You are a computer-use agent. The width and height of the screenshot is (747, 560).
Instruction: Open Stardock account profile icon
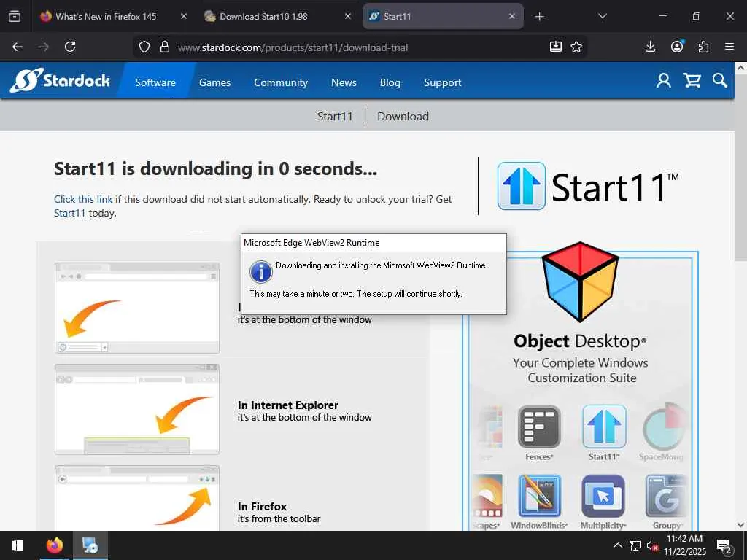(x=664, y=80)
